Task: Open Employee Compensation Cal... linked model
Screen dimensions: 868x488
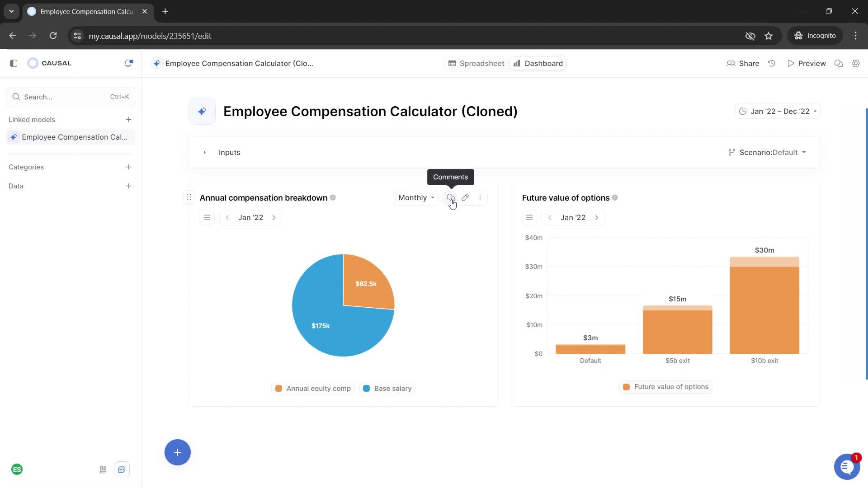Action: coord(71,137)
